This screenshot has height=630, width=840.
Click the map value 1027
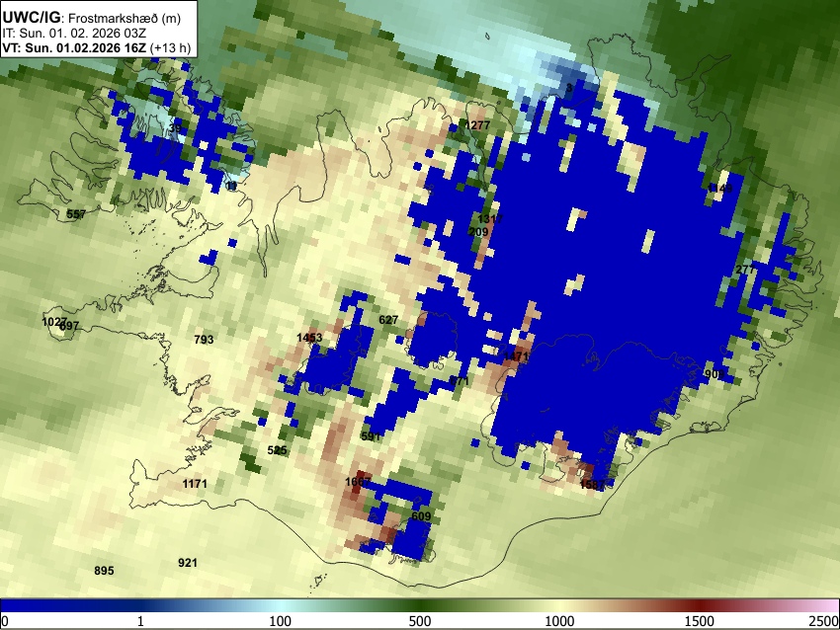click(x=54, y=322)
